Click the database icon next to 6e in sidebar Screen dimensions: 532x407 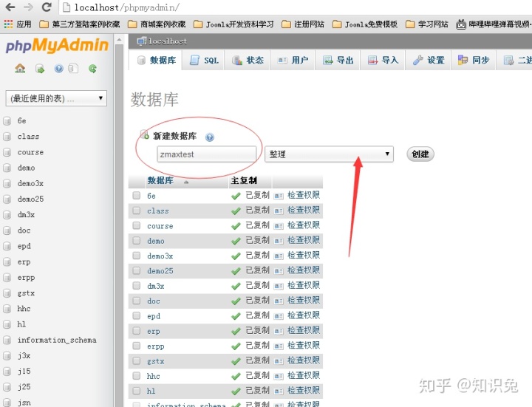click(7, 121)
